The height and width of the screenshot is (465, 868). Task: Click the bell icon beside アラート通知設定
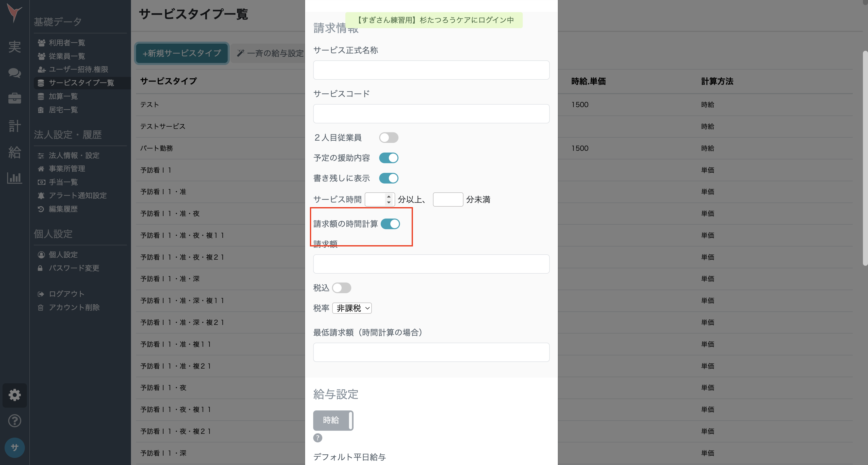point(41,195)
